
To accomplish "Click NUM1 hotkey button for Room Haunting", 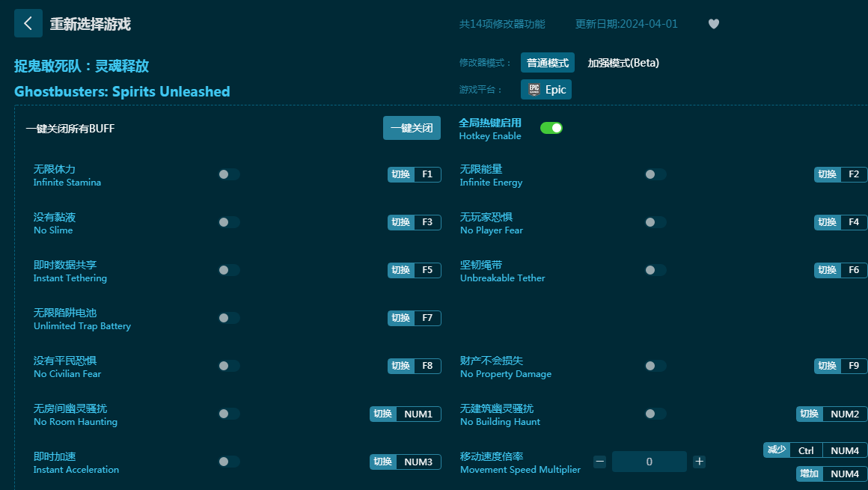I will point(406,414).
